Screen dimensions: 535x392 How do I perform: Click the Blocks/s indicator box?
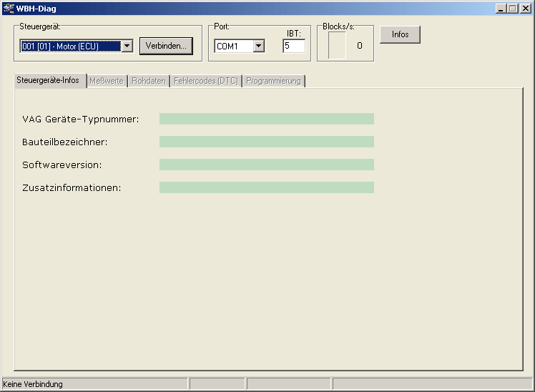(337, 46)
